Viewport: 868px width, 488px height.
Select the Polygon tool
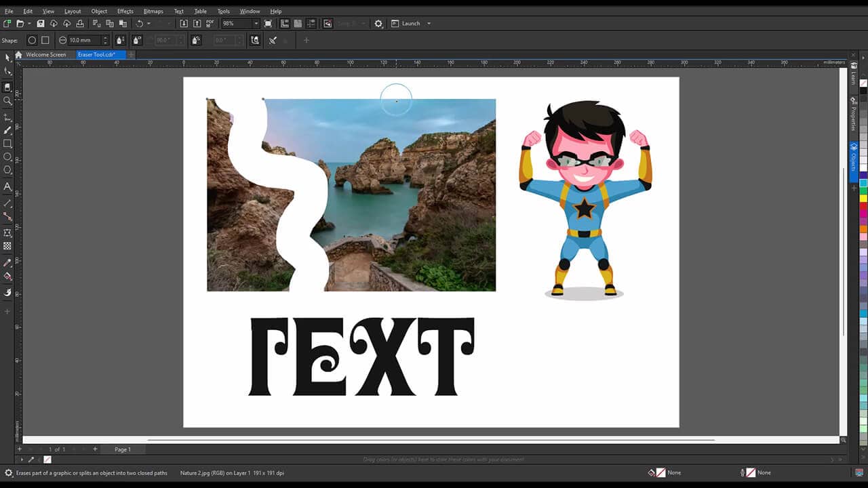click(7, 169)
